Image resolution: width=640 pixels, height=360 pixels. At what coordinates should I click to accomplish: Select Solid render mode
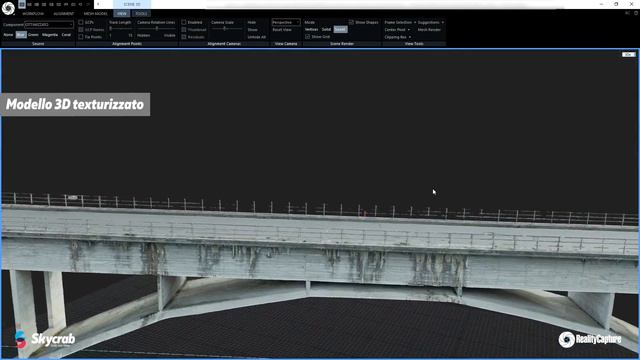pos(326,29)
